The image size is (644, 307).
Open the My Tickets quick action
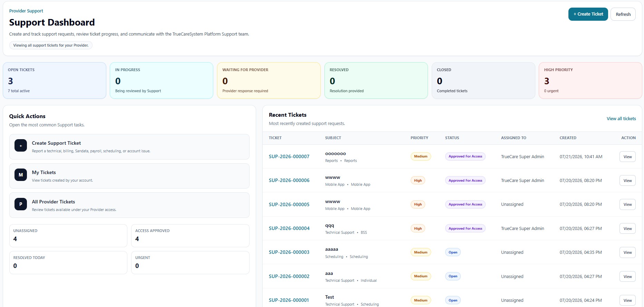pos(129,176)
